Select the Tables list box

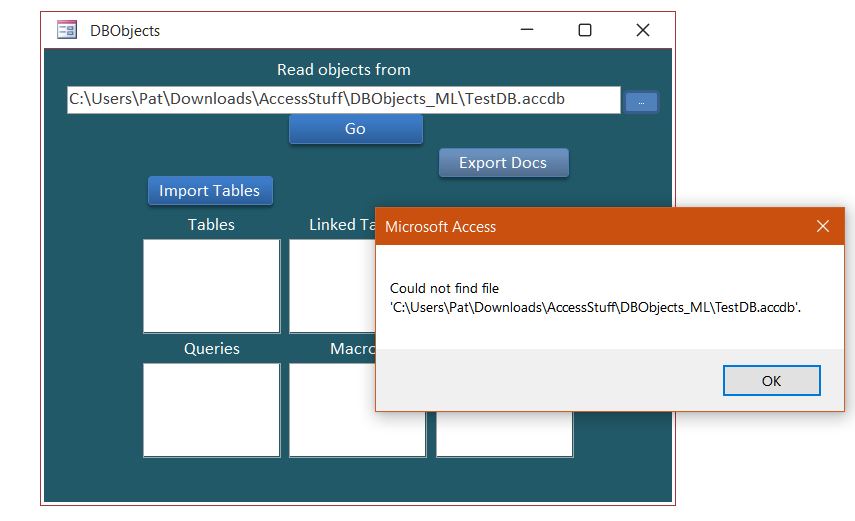[212, 286]
